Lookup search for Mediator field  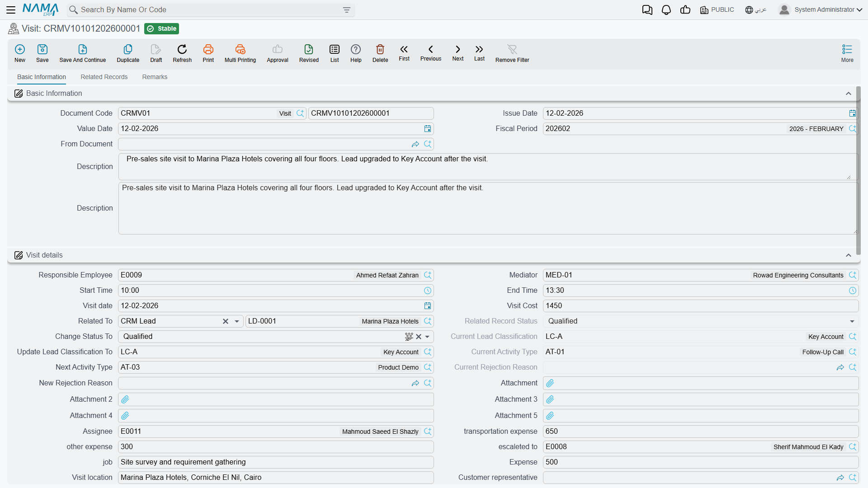[853, 275]
